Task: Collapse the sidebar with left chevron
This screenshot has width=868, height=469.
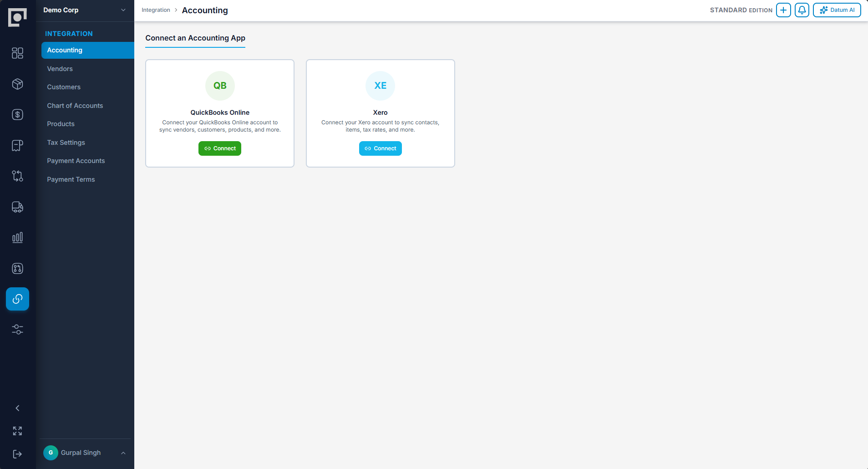Action: tap(17, 408)
